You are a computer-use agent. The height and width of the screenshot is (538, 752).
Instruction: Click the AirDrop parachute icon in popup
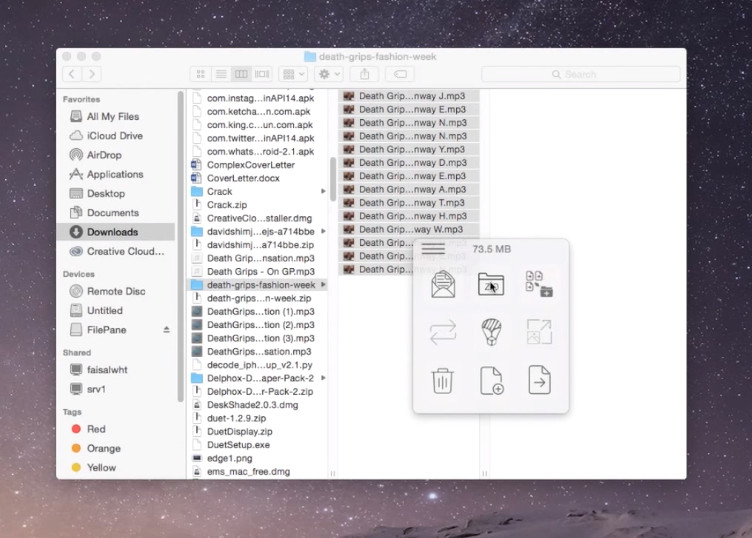point(491,332)
